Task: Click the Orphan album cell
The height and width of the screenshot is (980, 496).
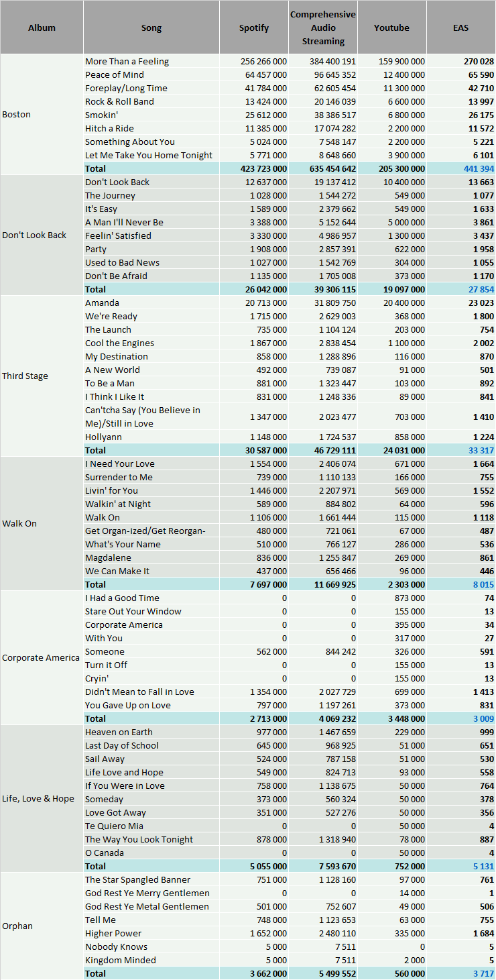Action: click(42, 926)
